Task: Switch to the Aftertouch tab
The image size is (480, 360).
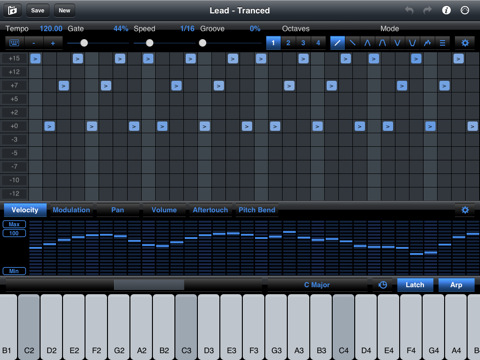Action: 210,210
